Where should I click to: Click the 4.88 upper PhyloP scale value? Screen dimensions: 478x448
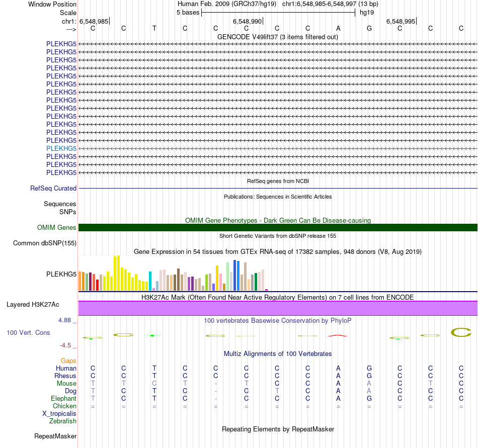pyautogui.click(x=64, y=320)
